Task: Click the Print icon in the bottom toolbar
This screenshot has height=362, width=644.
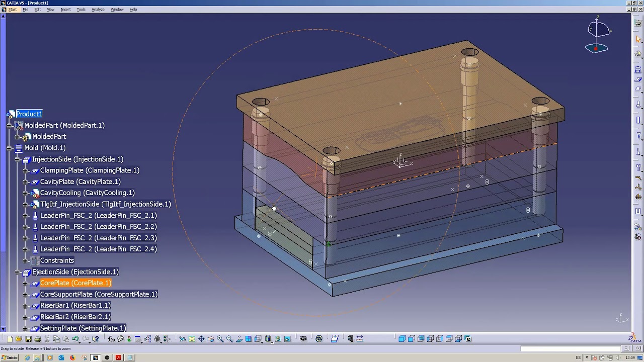Action: click(x=38, y=339)
